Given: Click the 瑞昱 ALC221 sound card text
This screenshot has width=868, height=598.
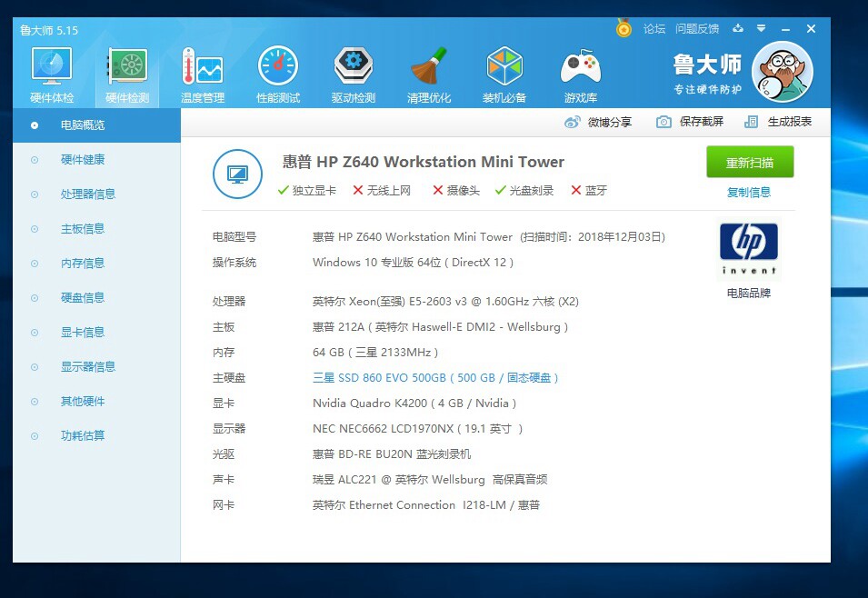Looking at the screenshot, I should (430, 480).
